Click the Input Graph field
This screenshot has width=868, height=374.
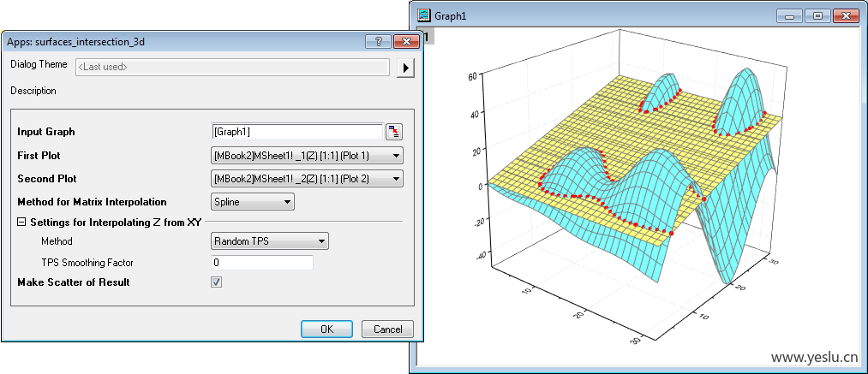297,132
